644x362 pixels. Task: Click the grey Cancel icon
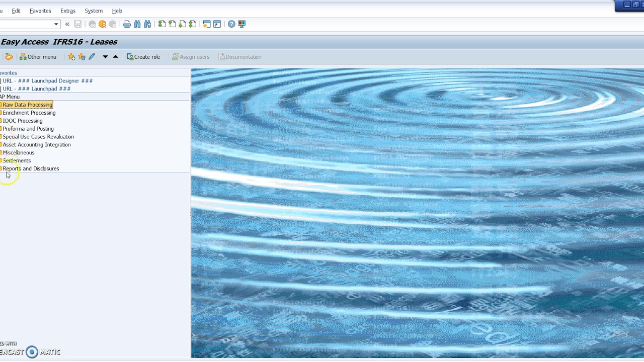click(x=113, y=24)
